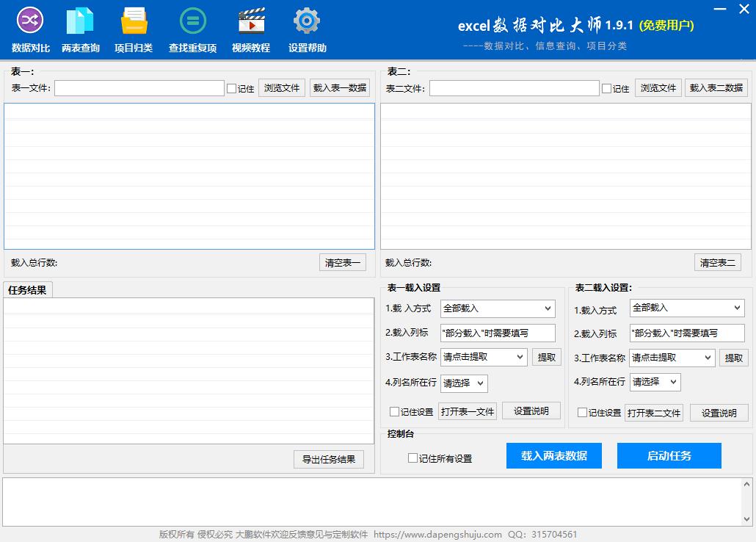Check 记住所有设置 in 控制台
The image size is (756, 542).
[412, 458]
